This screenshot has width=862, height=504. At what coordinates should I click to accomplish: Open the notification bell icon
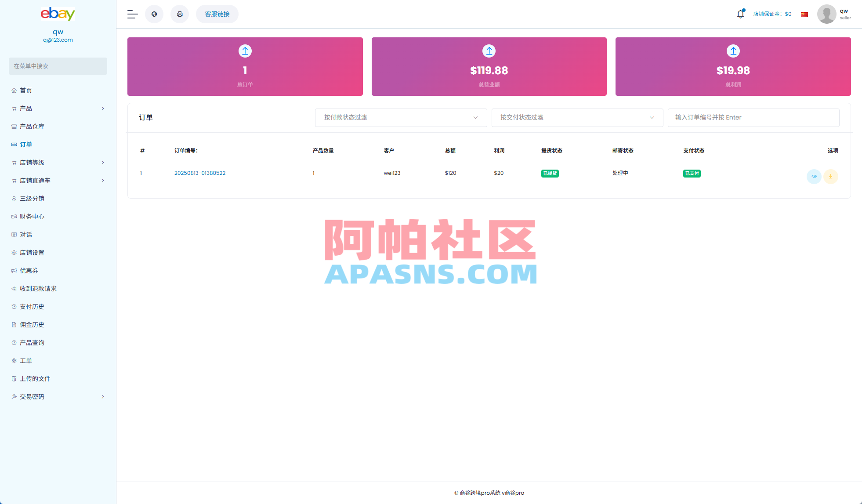[x=740, y=14]
